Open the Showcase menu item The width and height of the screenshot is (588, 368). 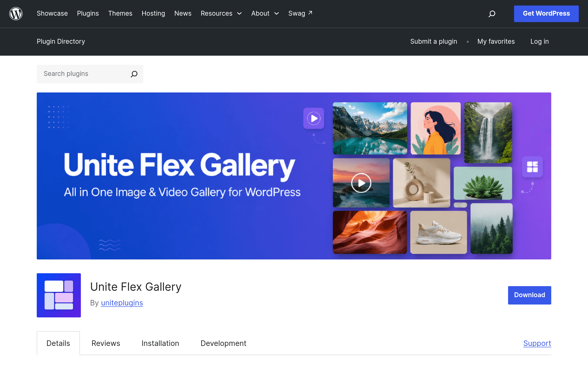tap(52, 13)
